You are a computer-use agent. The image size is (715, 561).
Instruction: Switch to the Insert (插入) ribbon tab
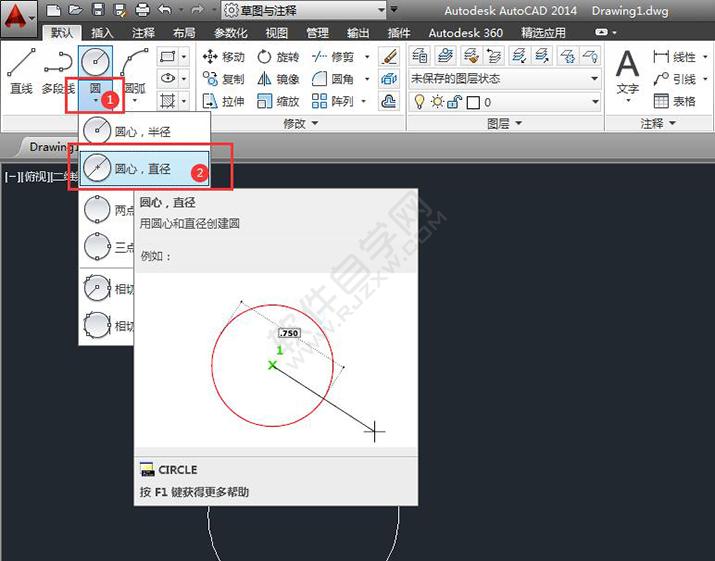click(102, 33)
